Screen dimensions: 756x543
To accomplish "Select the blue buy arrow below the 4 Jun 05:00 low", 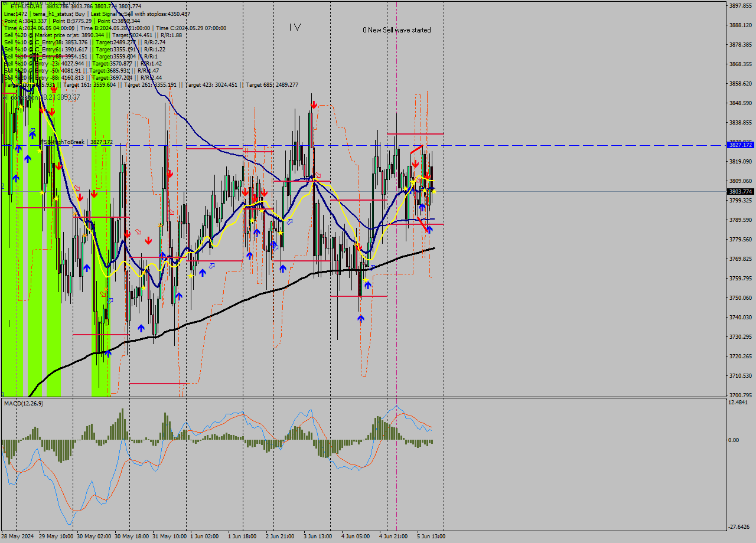I will click(x=360, y=318).
